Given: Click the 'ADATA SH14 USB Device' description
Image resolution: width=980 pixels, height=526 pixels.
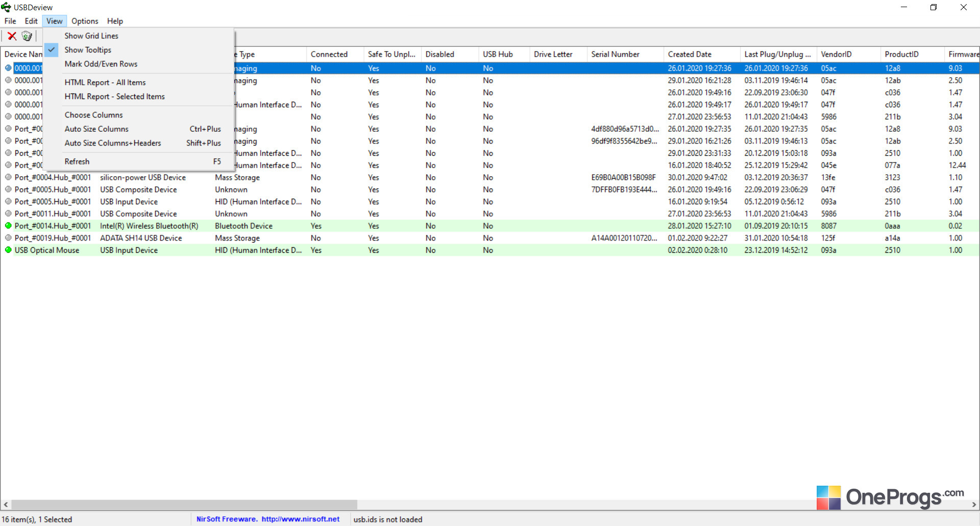Looking at the screenshot, I should pos(141,237).
